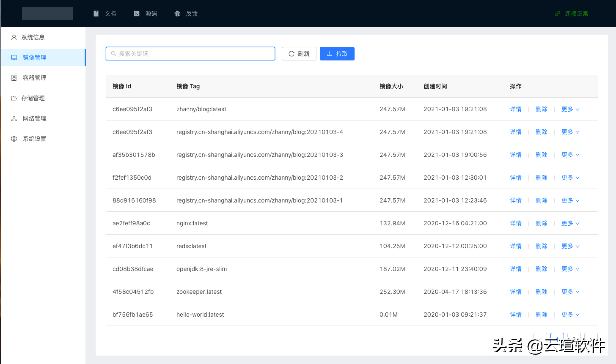Expand 更多 for openjdk:8-jre-slim
Viewport: 616px width, 364px height.
click(x=570, y=269)
